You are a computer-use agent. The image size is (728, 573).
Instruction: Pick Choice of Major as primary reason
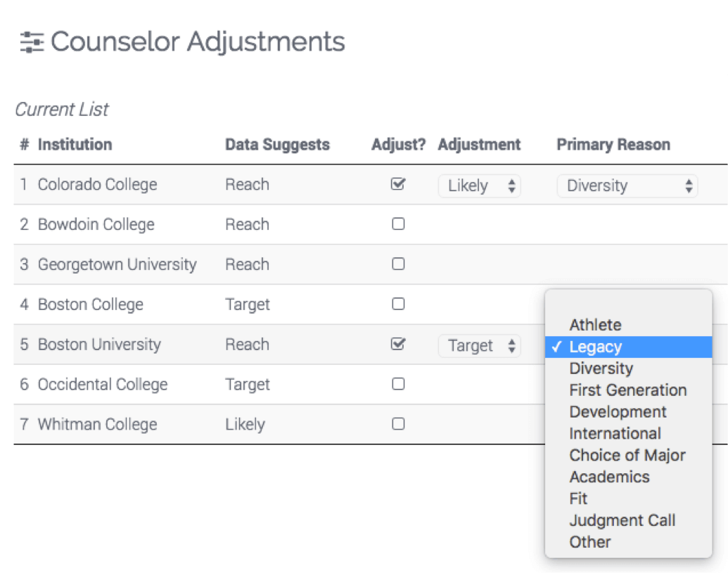pyautogui.click(x=629, y=455)
